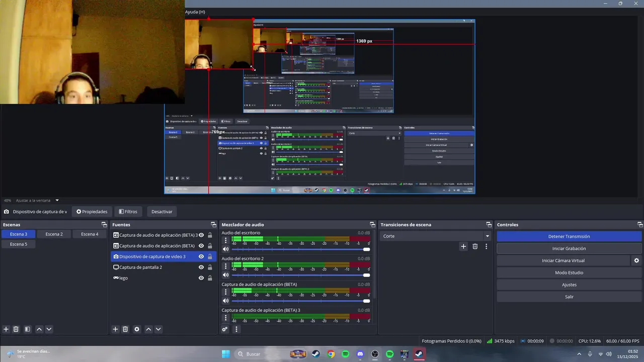Click the Propiedades button
The image size is (644, 362).
[92, 212]
